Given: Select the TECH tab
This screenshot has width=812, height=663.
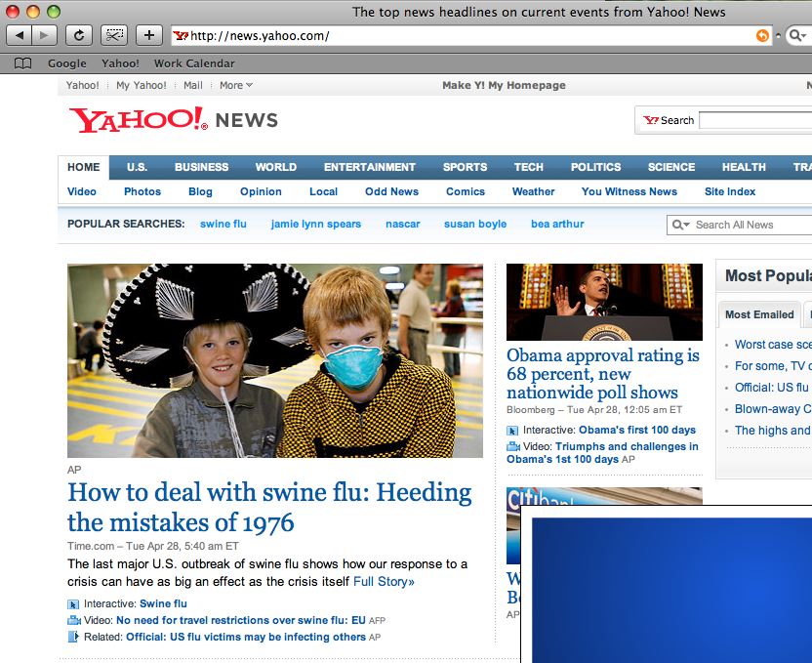Looking at the screenshot, I should click(528, 167).
